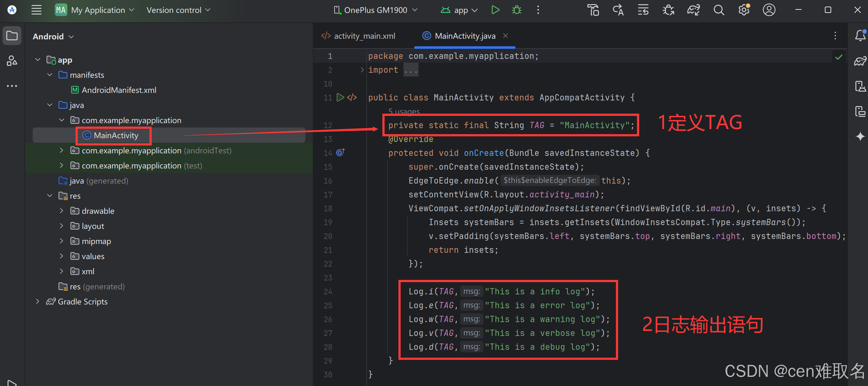Select AndroidManifest.xml in the project tree
This screenshot has height=386, width=868.
pyautogui.click(x=119, y=90)
